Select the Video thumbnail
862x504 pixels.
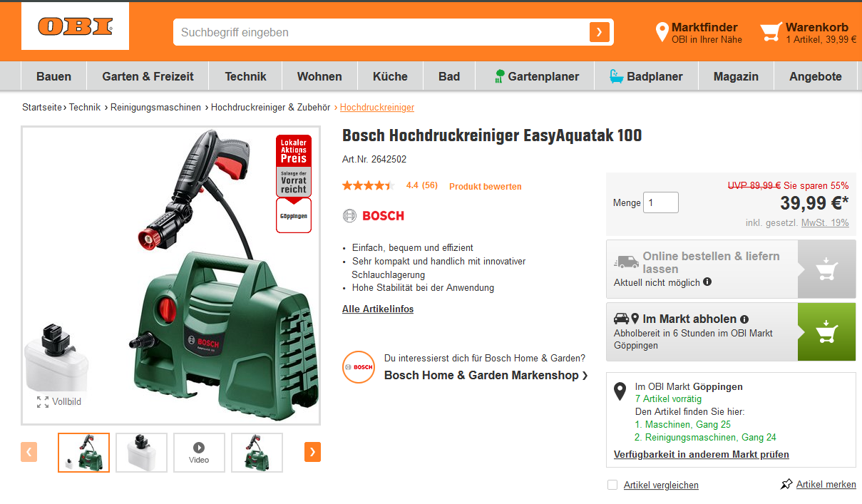click(199, 453)
